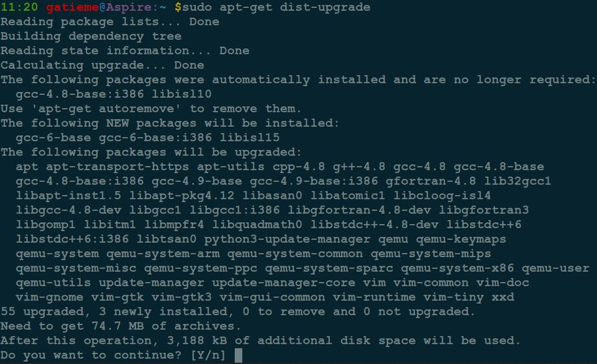Click the 'Do you want to continue?' prompt
This screenshot has height=364, width=597.
pos(91,355)
